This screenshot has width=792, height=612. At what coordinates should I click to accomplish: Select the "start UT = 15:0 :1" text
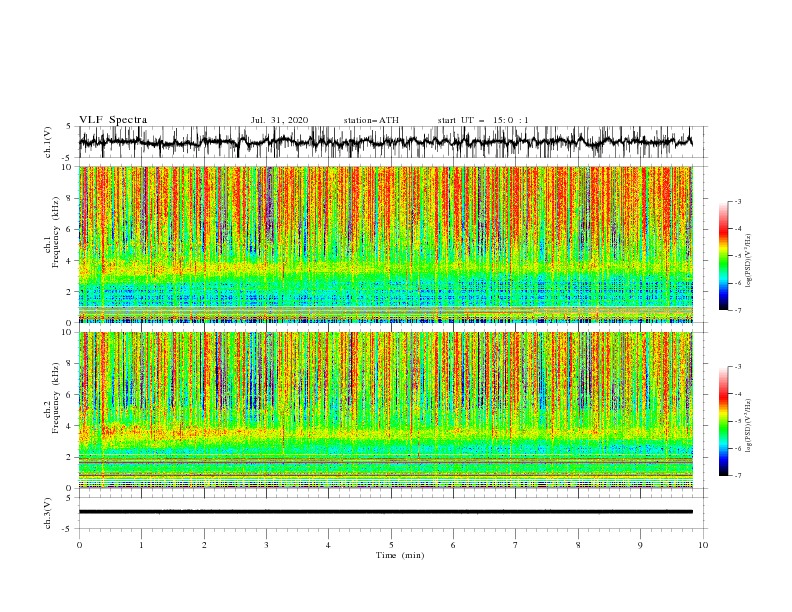pos(483,120)
